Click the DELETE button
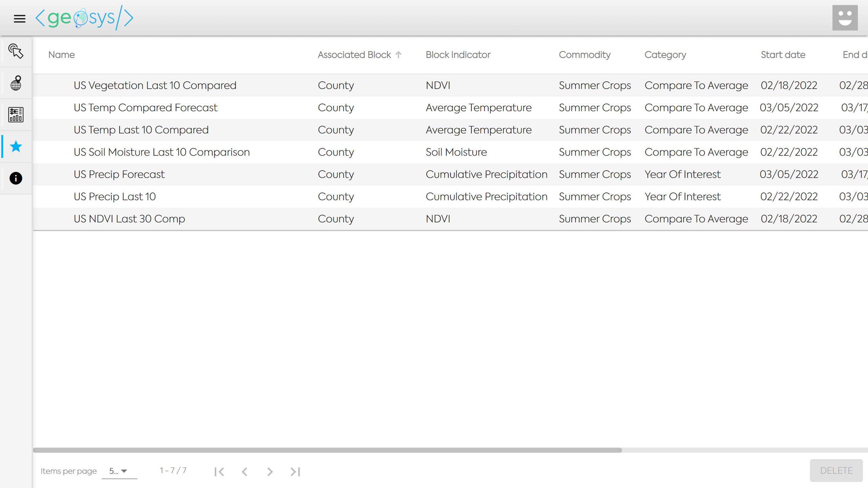Screen dimensions: 868x488 pos(836,471)
